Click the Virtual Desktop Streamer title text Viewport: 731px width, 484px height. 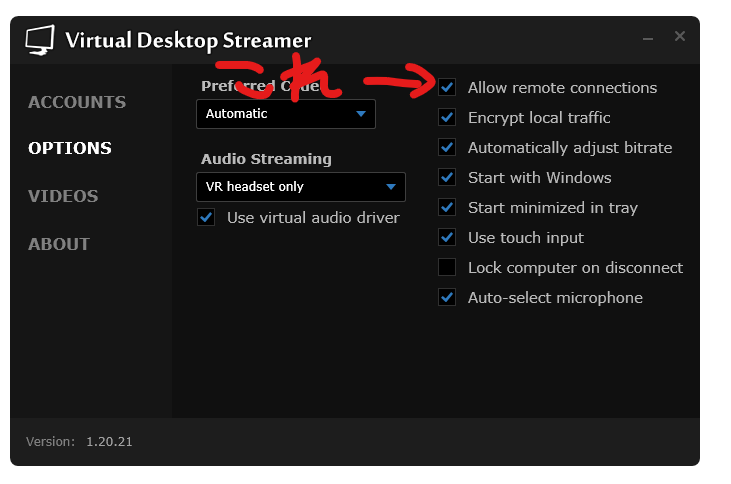(188, 41)
